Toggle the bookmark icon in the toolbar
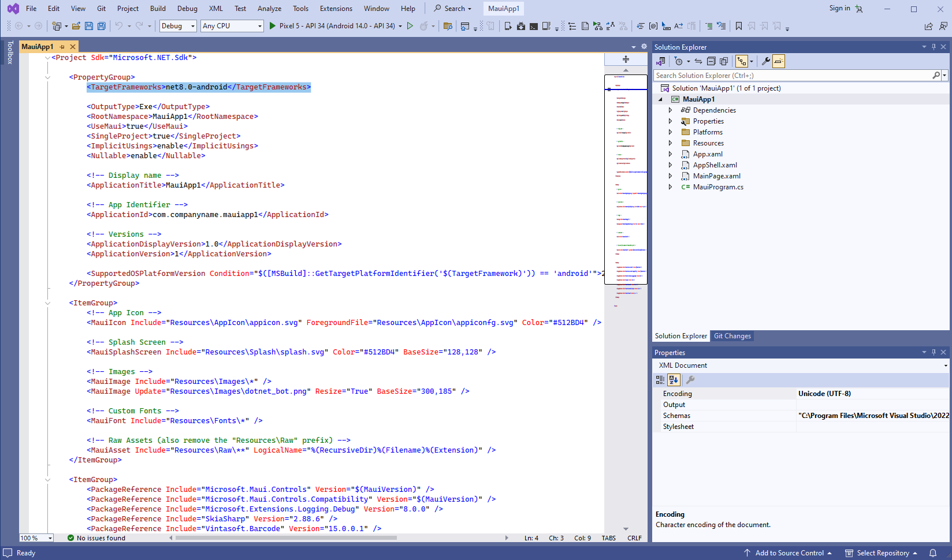This screenshot has width=952, height=560. [x=738, y=26]
